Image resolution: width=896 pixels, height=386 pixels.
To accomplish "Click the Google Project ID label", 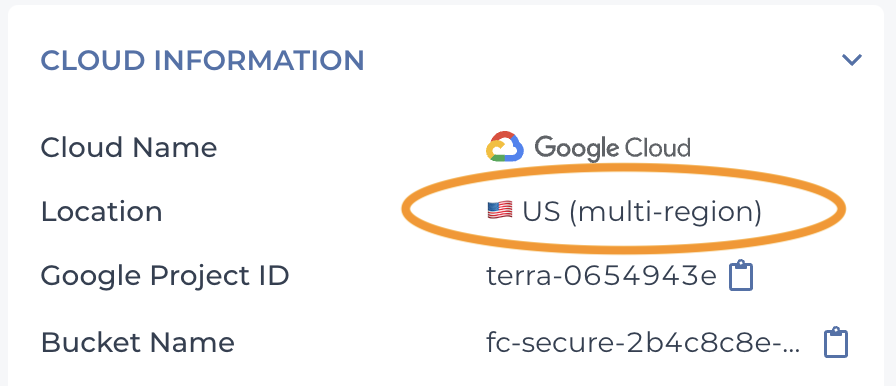I will [x=165, y=277].
